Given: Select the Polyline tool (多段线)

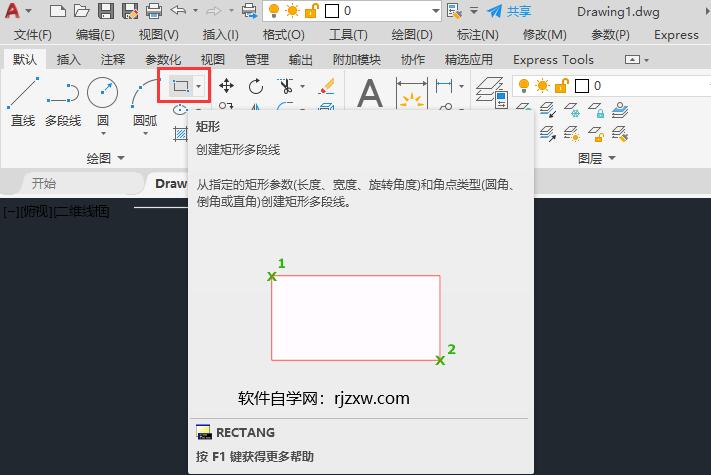Looking at the screenshot, I should click(x=63, y=102).
